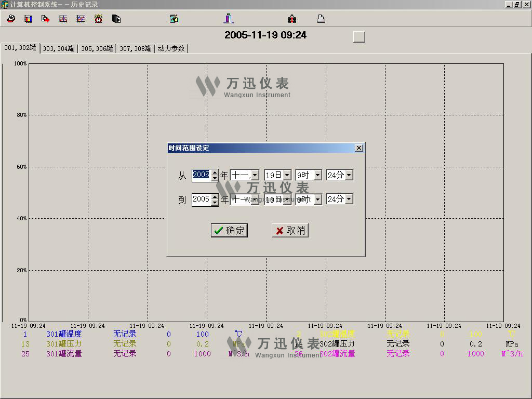The height and width of the screenshot is (399, 532).
Task: Open the histogram chart icon in the toolbar
Action: (x=28, y=19)
